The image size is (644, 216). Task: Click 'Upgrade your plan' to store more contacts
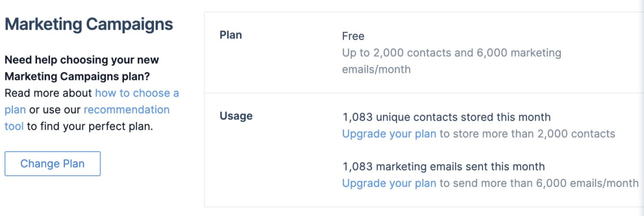point(389,133)
